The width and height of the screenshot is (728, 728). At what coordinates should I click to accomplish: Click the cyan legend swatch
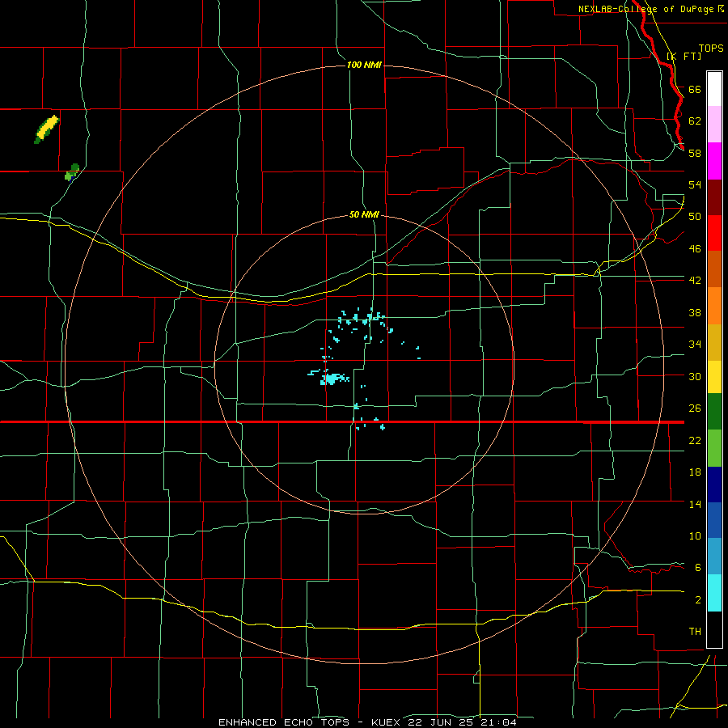pos(714,593)
